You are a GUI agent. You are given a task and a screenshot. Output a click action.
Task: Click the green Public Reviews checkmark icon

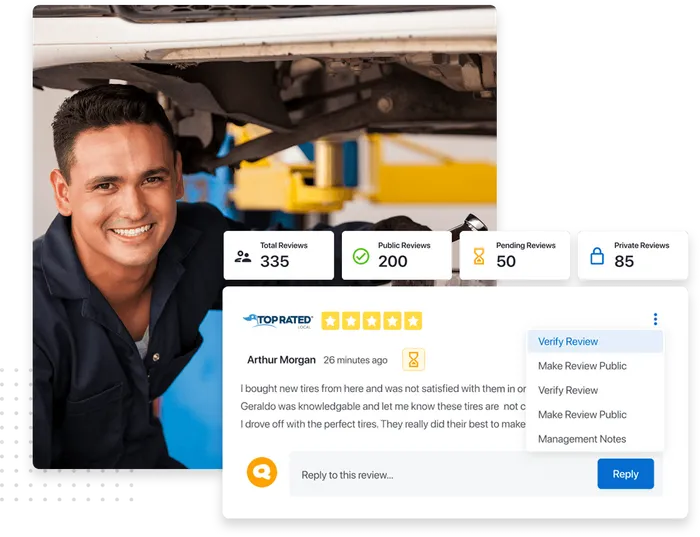tap(361, 256)
